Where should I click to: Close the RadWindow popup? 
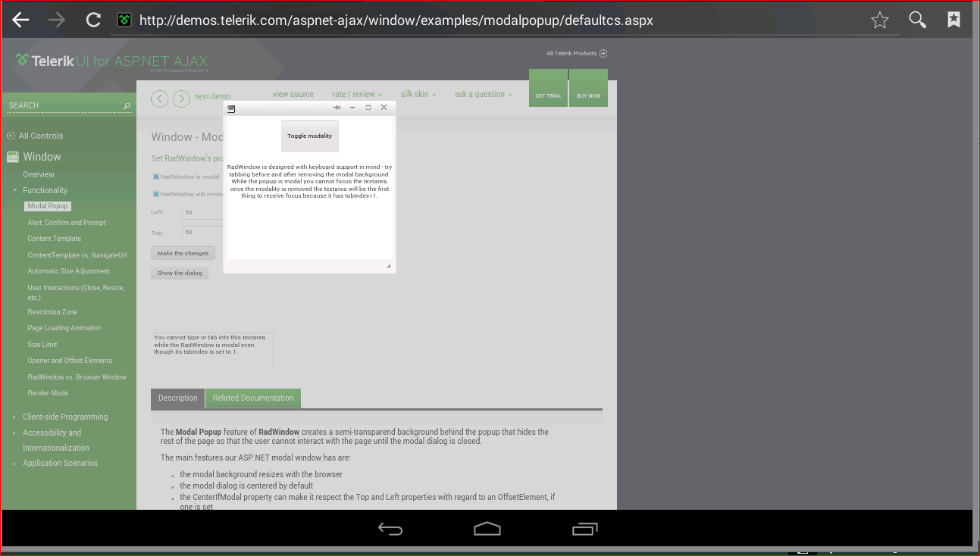click(384, 108)
